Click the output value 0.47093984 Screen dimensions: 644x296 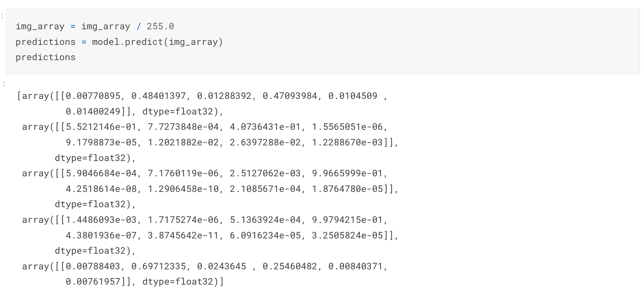[290, 96]
